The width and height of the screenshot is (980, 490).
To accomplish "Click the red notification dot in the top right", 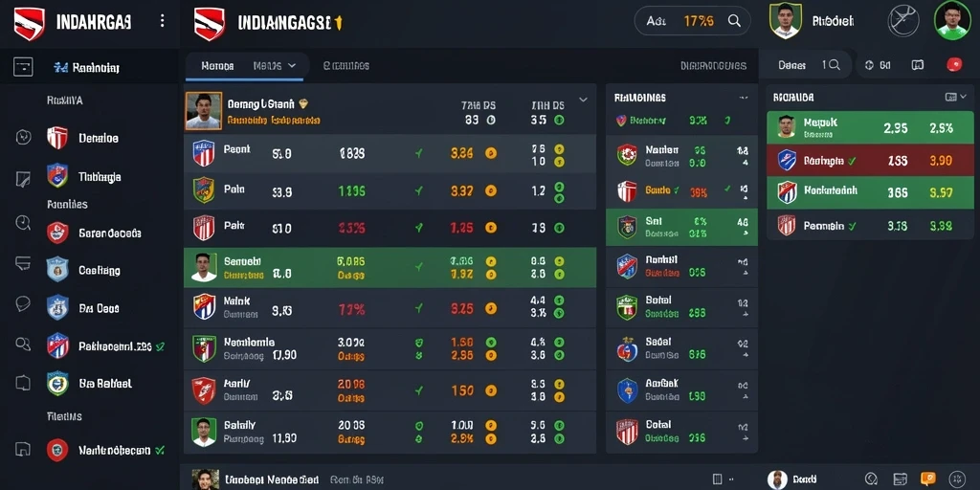I will [x=954, y=64].
